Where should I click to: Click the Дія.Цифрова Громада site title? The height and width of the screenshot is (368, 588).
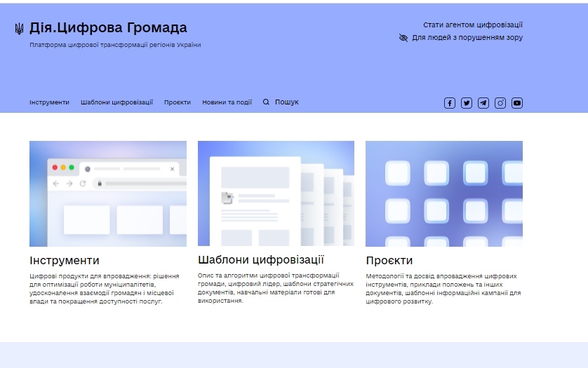(108, 28)
